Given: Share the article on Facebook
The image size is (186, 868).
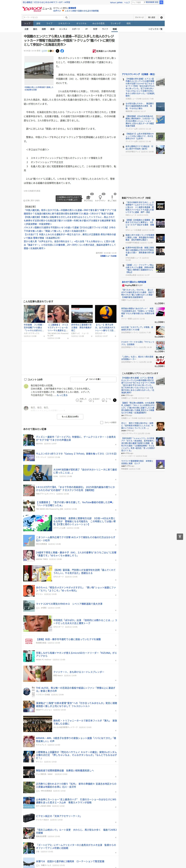Looking at the screenshot, I should 62,51.
